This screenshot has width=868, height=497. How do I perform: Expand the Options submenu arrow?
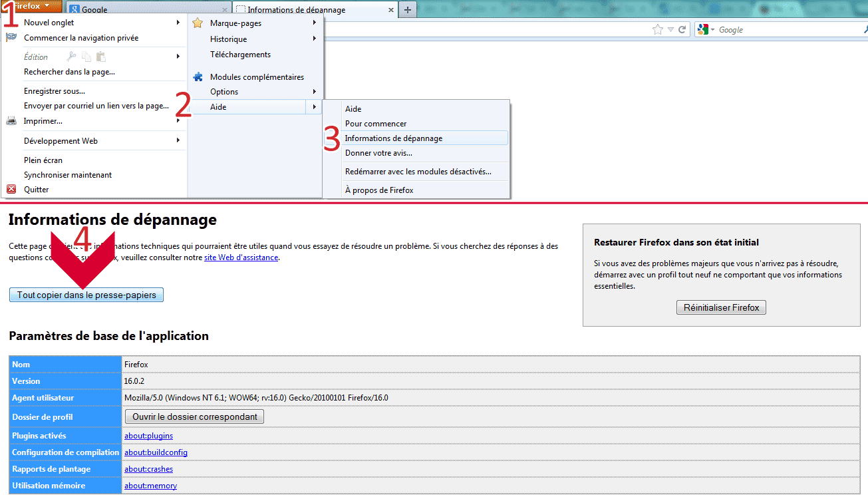point(315,91)
